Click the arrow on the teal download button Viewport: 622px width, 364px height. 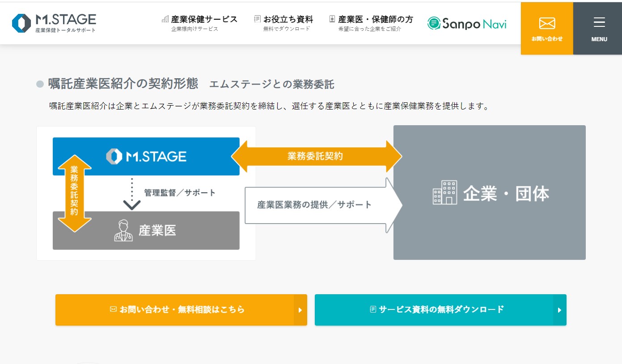[x=559, y=310]
